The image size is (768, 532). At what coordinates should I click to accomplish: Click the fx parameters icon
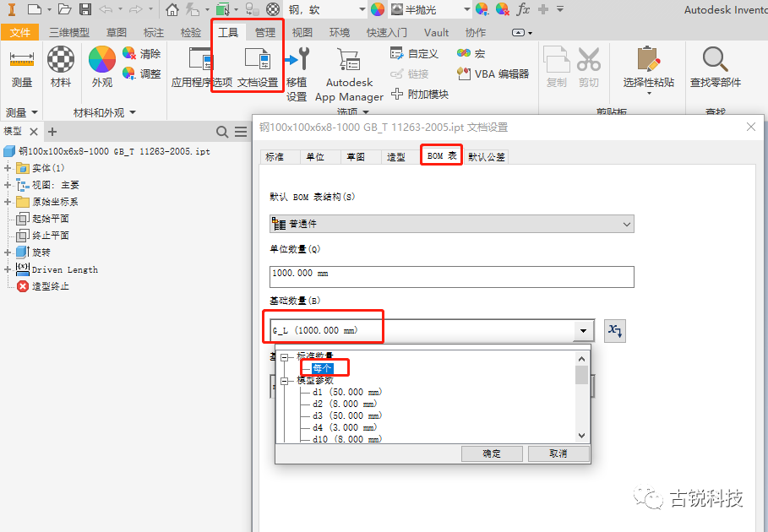tap(523, 9)
